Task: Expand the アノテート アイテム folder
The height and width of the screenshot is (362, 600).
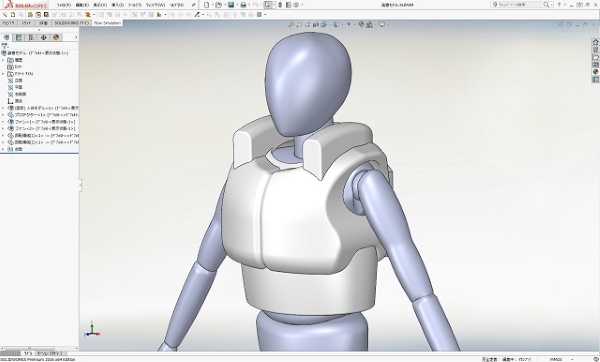Action: click(x=3, y=73)
